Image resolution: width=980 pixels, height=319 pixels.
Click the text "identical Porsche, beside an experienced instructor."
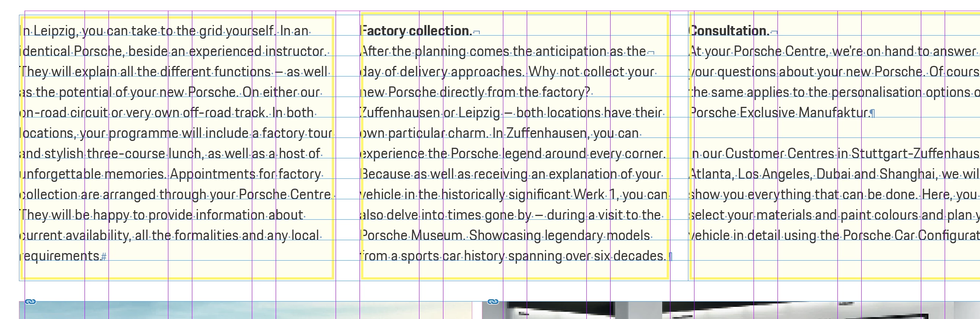pos(173,51)
